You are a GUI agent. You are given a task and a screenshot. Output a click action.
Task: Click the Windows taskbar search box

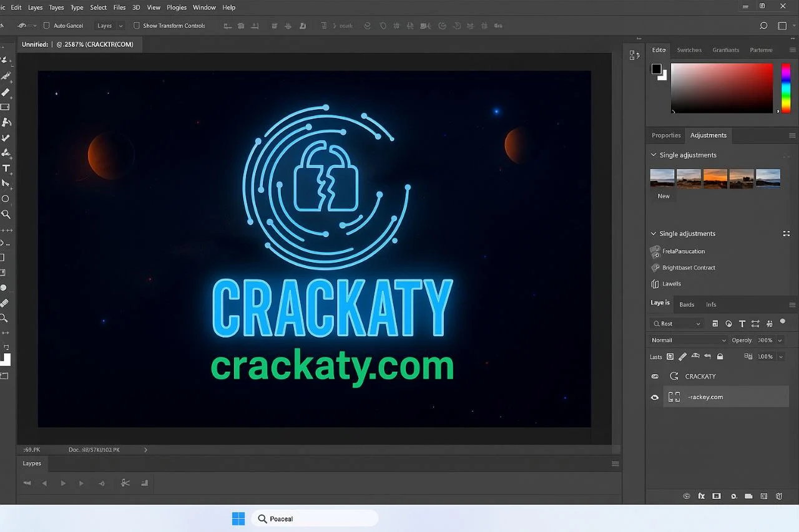[315, 518]
